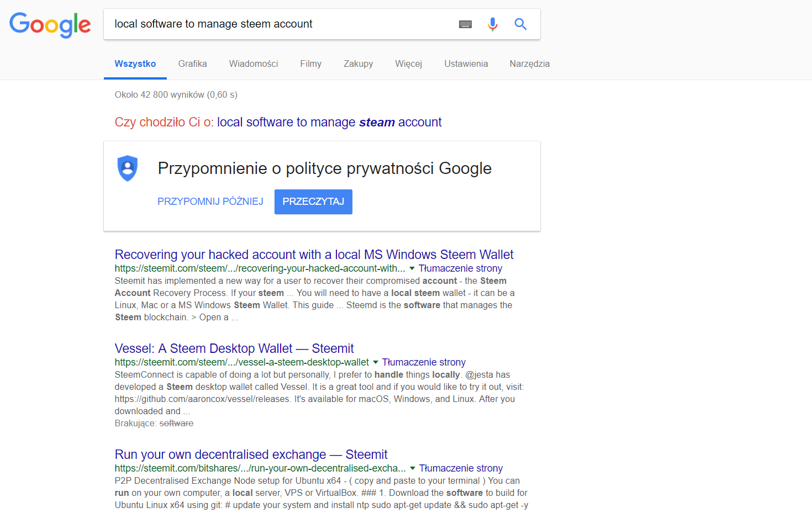Open 'Recovering your hacked account' result
This screenshot has width=812, height=513.
(314, 255)
